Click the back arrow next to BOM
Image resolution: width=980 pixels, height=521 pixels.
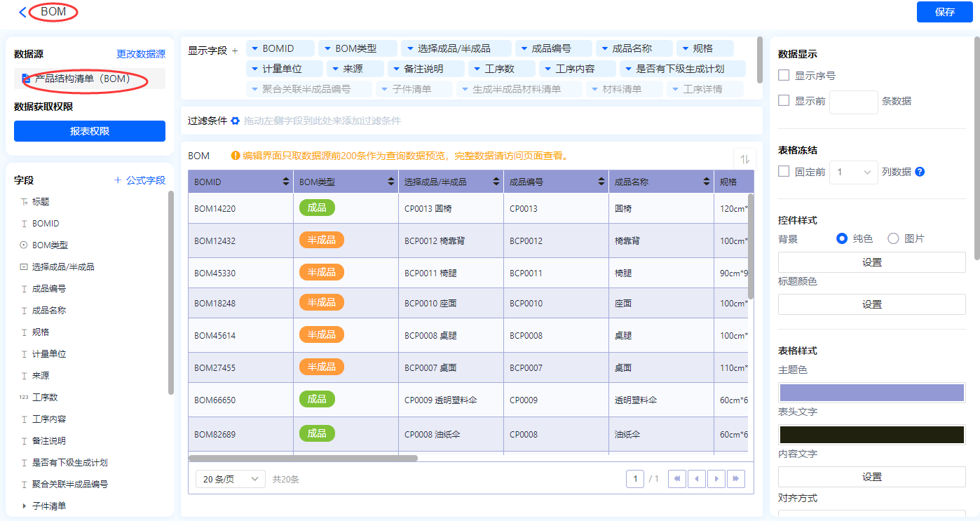[23, 12]
